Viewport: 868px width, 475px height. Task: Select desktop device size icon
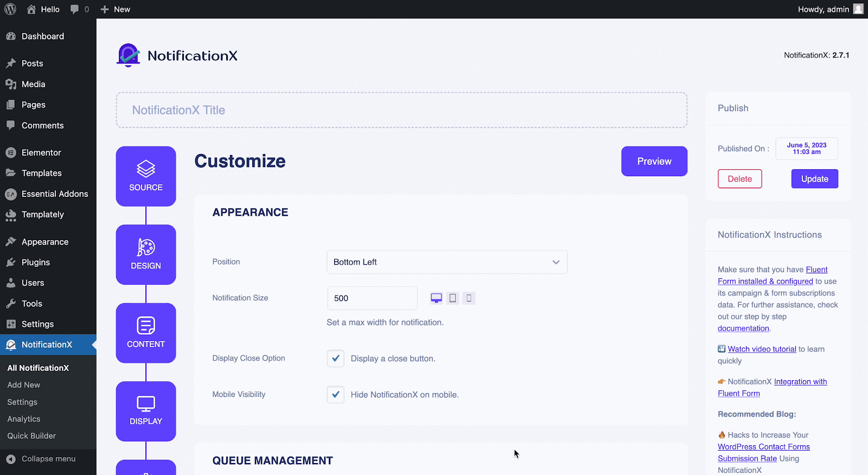click(x=436, y=298)
